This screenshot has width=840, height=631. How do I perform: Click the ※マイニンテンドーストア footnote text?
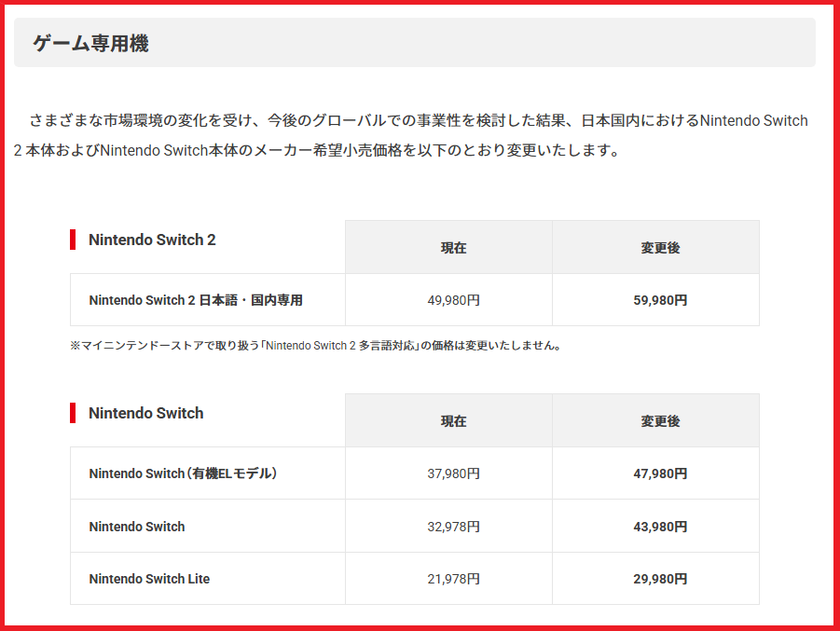pos(316,346)
